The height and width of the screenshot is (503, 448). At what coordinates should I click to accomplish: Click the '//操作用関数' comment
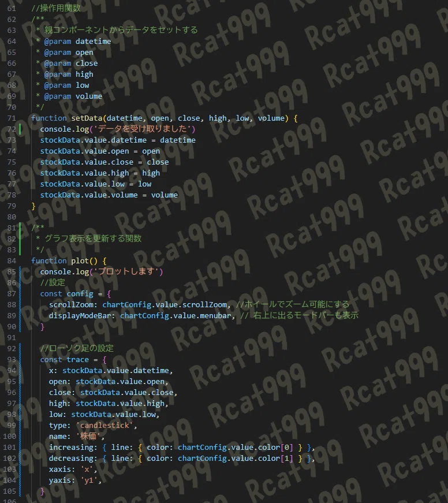click(56, 8)
